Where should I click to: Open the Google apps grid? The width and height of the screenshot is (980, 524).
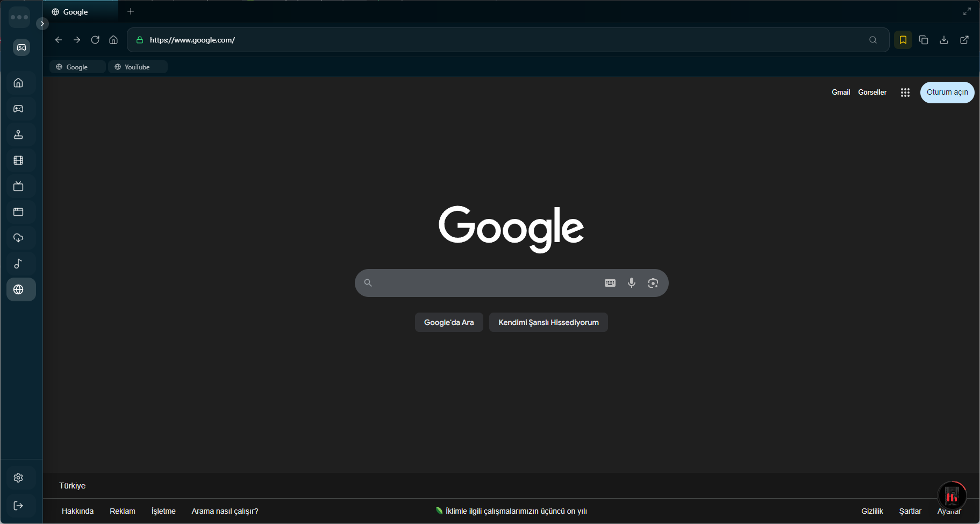(905, 92)
